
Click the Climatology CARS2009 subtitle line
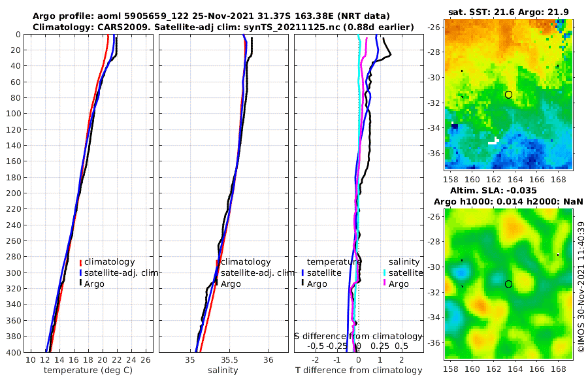223,27
